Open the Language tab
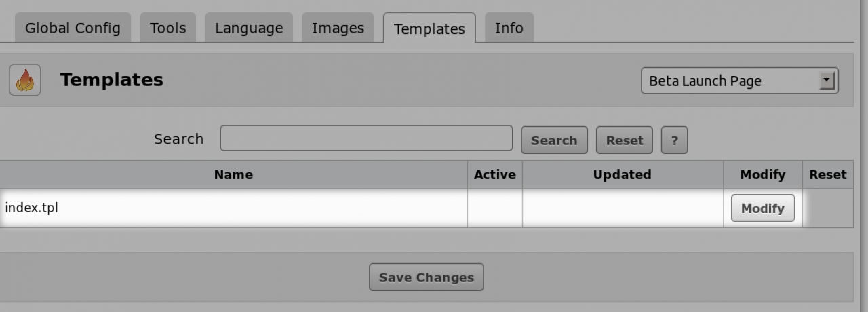 click(249, 28)
